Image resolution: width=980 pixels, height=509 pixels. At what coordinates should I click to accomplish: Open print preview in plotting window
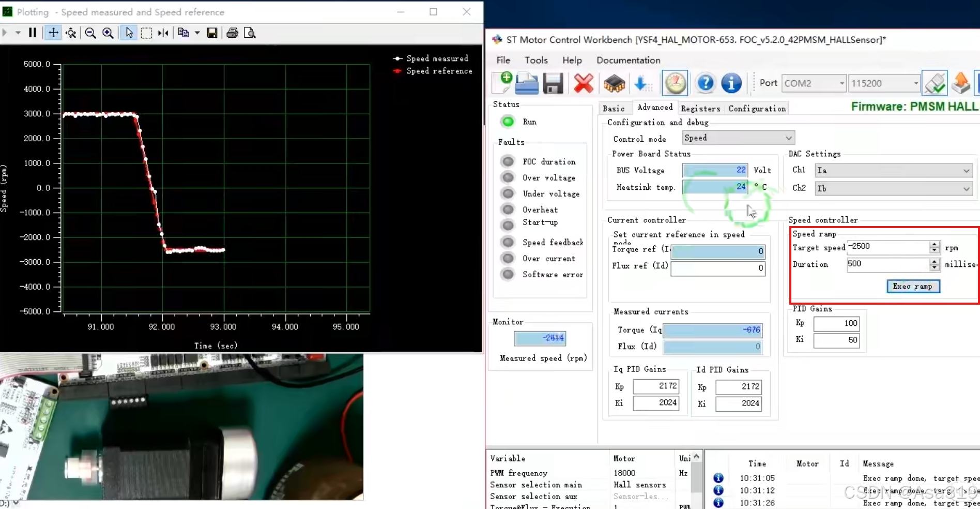250,33
